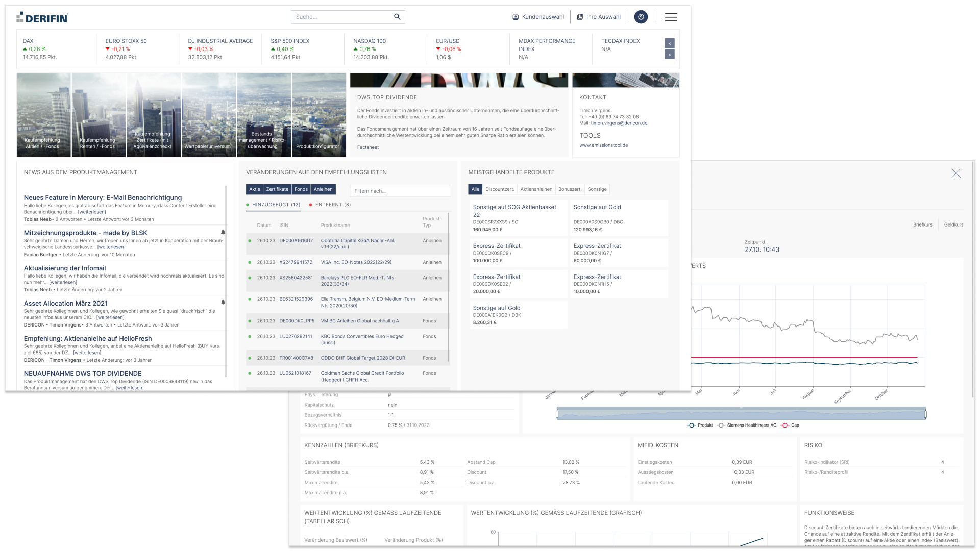The width and height of the screenshot is (980, 551).
Task: Click empfehlungslisten list scrollbar
Action: 449,288
